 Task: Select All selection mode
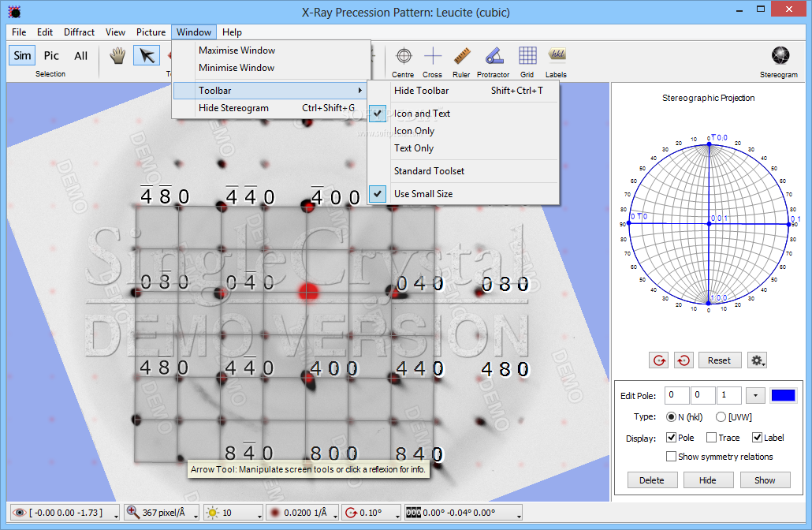[80, 55]
